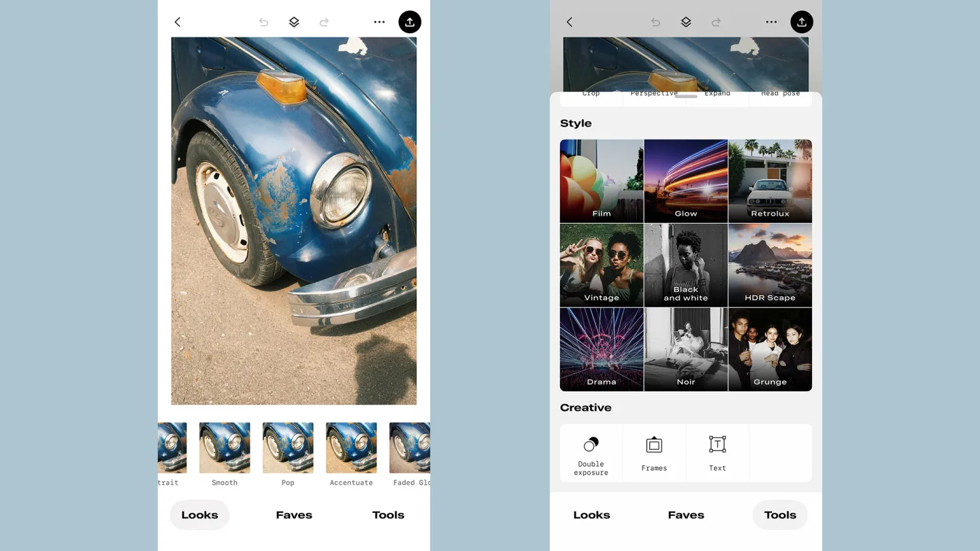980x551 pixels.
Task: Select the Black and white style
Action: click(686, 265)
